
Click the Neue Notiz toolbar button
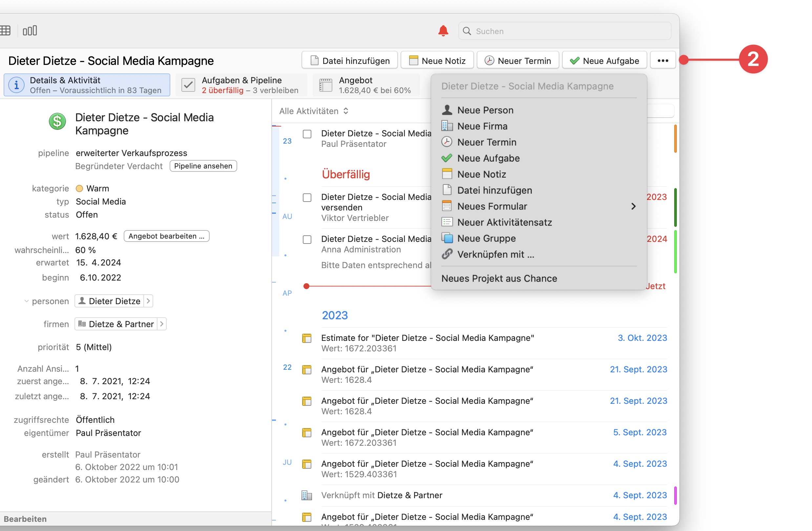[x=437, y=60]
